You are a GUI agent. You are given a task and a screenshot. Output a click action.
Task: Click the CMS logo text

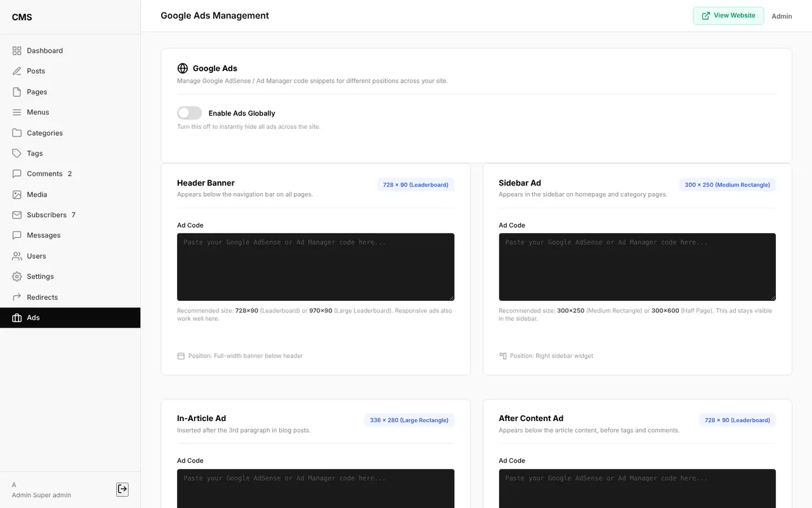[22, 17]
